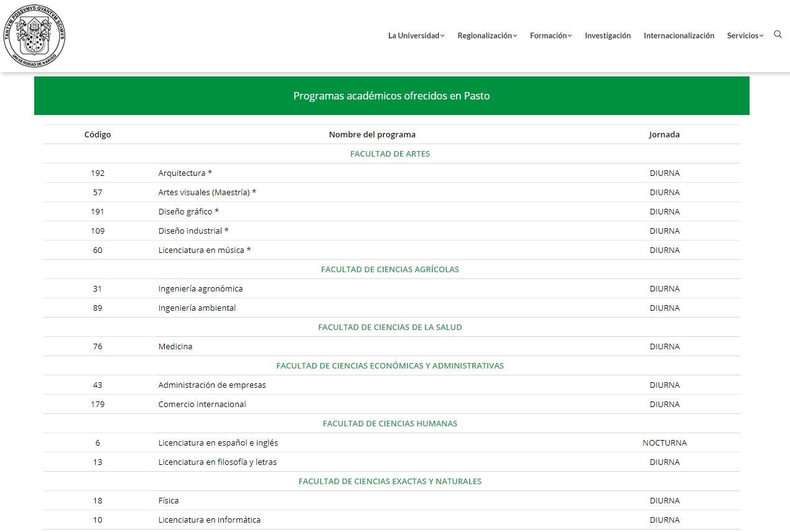
Task: Click DIURNA jornada in Ingeniería ambiental row
Action: [664, 308]
